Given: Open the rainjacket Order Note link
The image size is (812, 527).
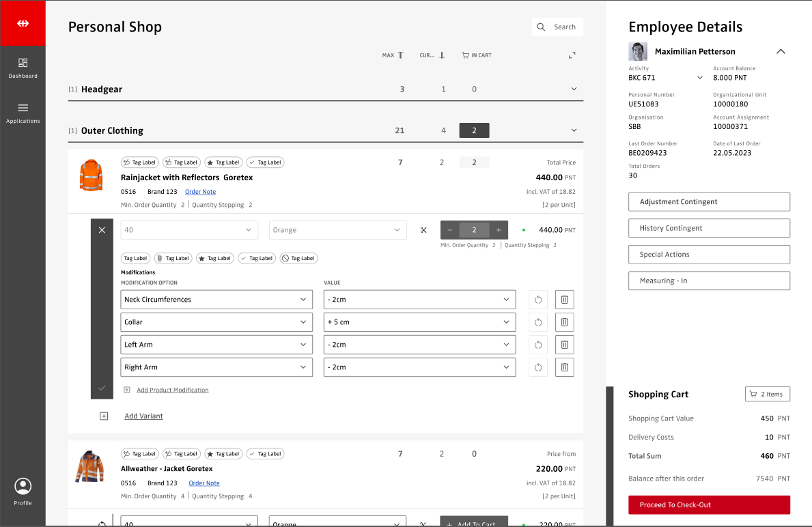Looking at the screenshot, I should (200, 192).
